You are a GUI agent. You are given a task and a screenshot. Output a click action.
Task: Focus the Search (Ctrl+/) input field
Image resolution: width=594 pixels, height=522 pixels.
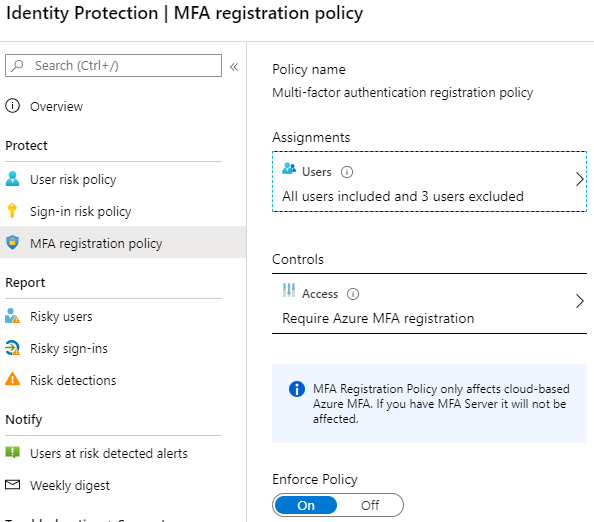click(113, 66)
